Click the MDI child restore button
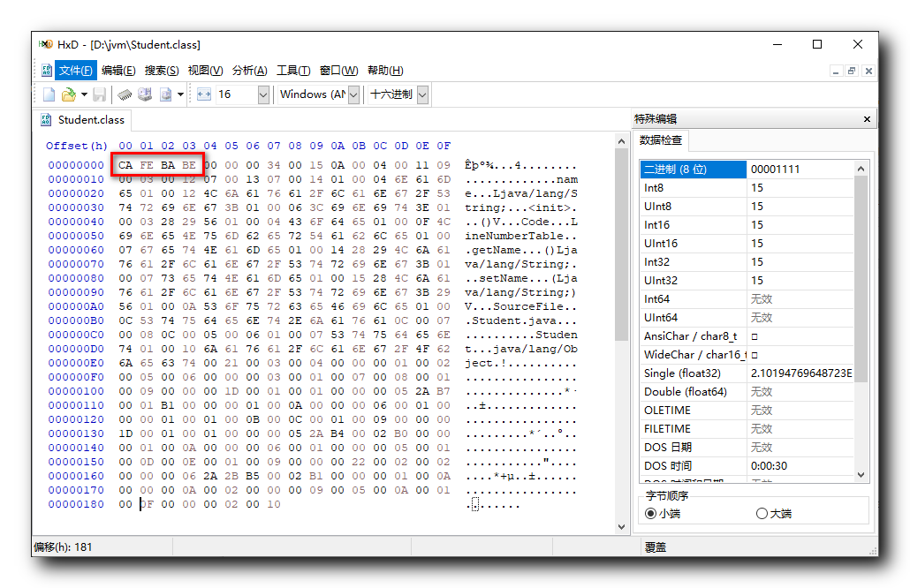This screenshot has height=588, width=910. (852, 71)
